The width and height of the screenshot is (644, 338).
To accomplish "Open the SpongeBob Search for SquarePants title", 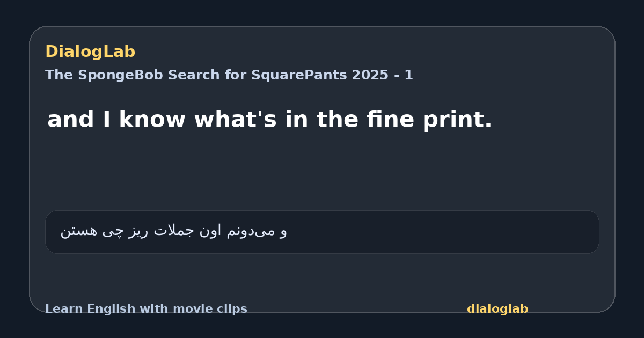I will click(229, 75).
